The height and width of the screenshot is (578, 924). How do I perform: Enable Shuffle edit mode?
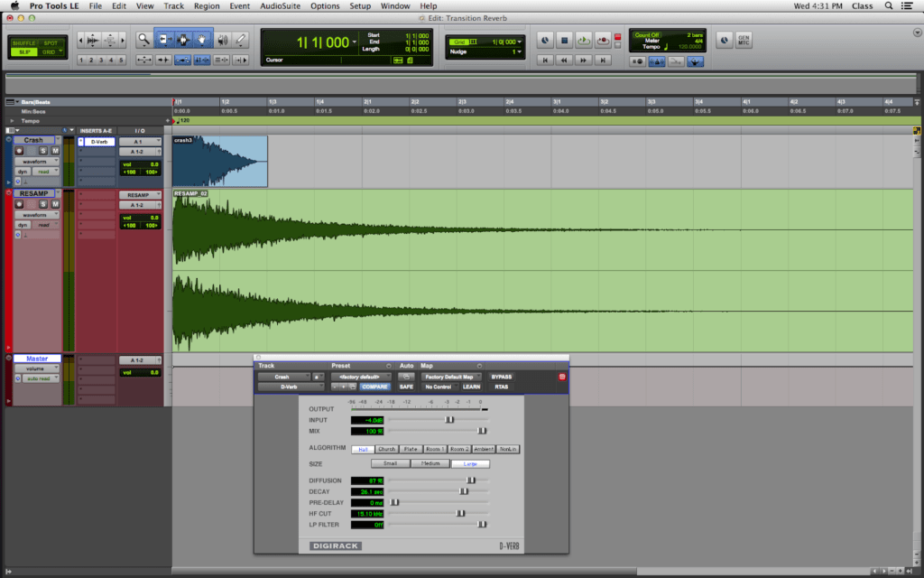pos(23,43)
